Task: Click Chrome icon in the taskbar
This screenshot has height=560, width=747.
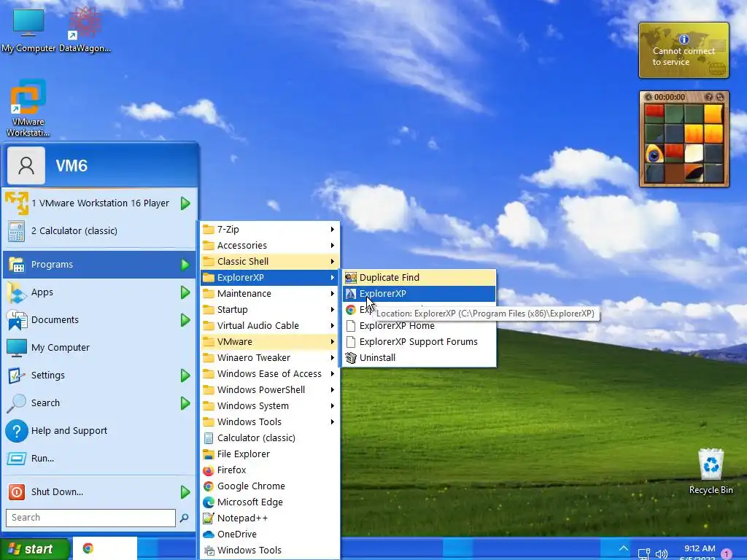Action: tap(88, 548)
